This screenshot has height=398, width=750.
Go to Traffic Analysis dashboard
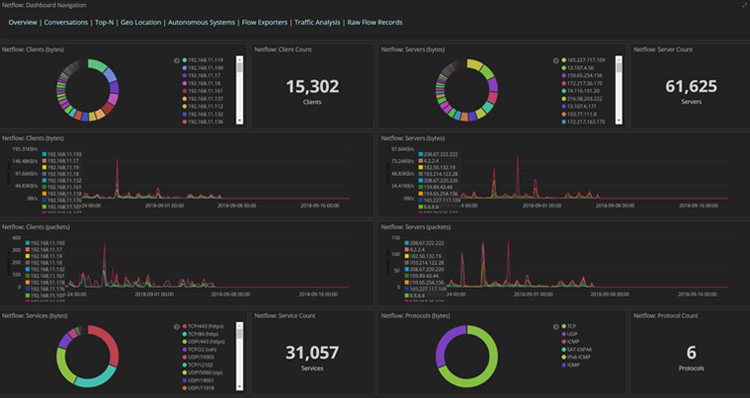point(317,22)
